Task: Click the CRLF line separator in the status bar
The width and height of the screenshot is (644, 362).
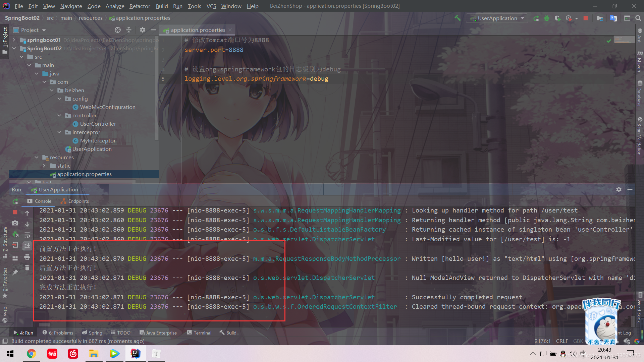Action: [x=562, y=341]
